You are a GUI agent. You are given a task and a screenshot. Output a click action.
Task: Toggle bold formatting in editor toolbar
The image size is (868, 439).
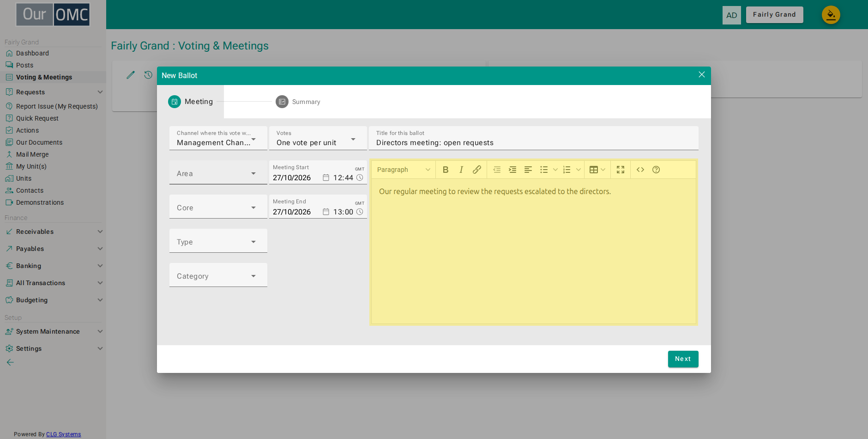point(446,170)
